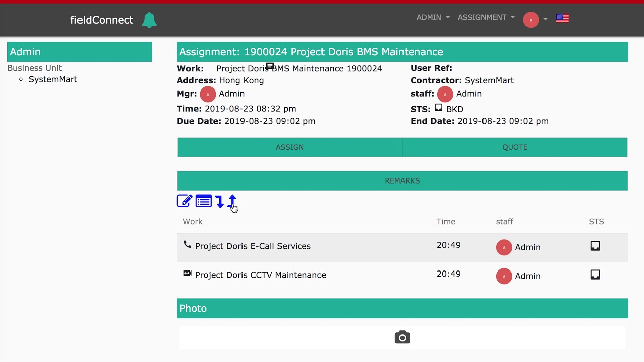Click the 20:49 time in E-Call row
Image resolution: width=644 pixels, height=362 pixels.
click(448, 245)
